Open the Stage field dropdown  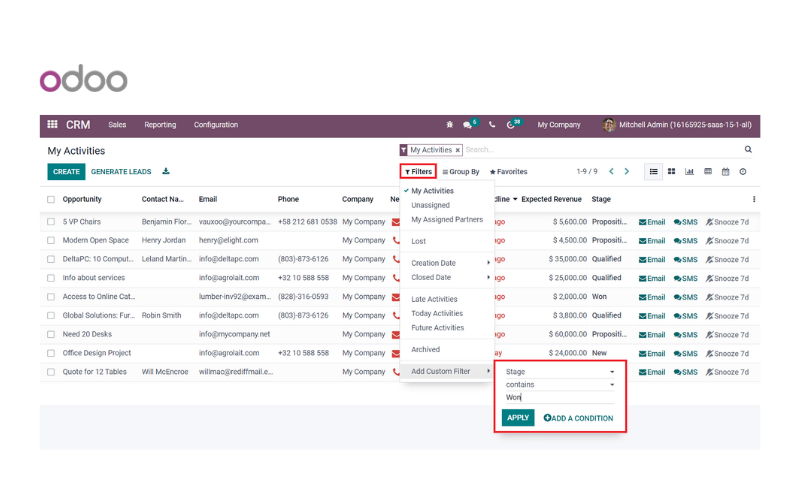pyautogui.click(x=560, y=372)
